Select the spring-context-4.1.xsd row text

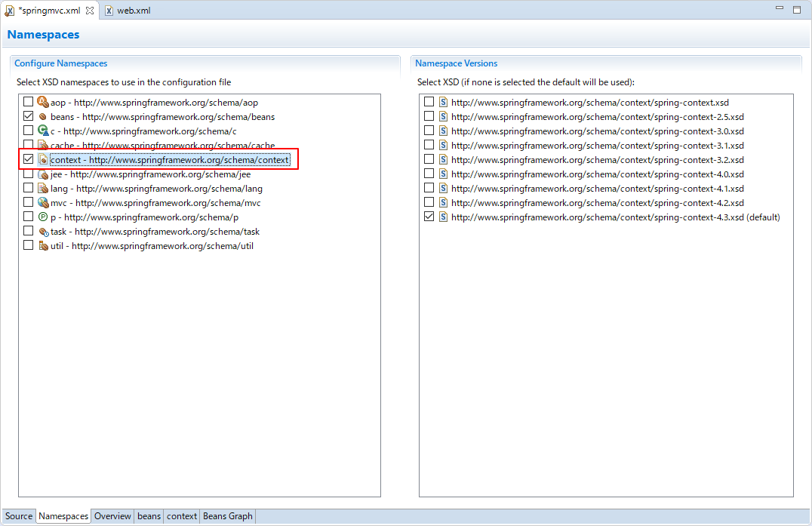pyautogui.click(x=598, y=189)
